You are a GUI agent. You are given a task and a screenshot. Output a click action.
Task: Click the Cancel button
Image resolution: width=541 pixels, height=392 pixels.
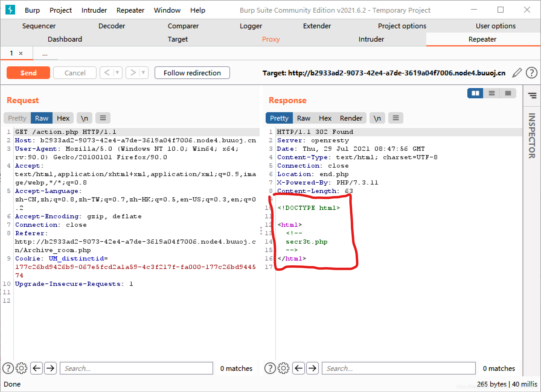tap(75, 73)
